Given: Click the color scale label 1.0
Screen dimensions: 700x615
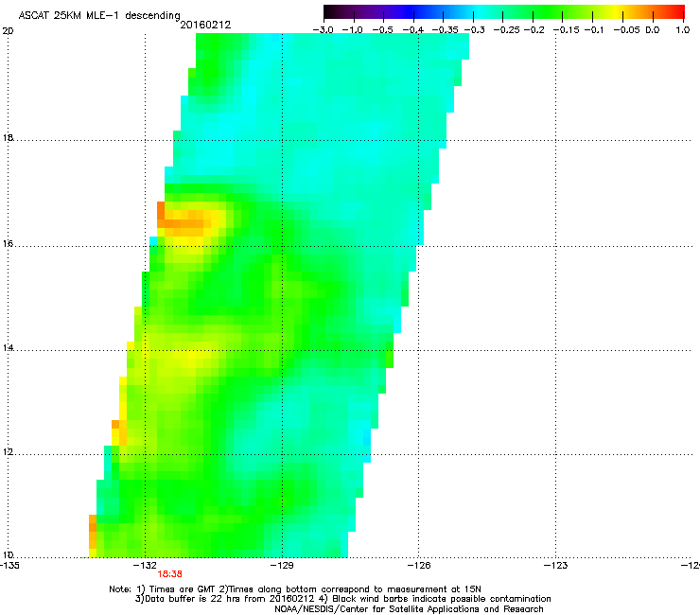Looking at the screenshot, I should 683,30.
